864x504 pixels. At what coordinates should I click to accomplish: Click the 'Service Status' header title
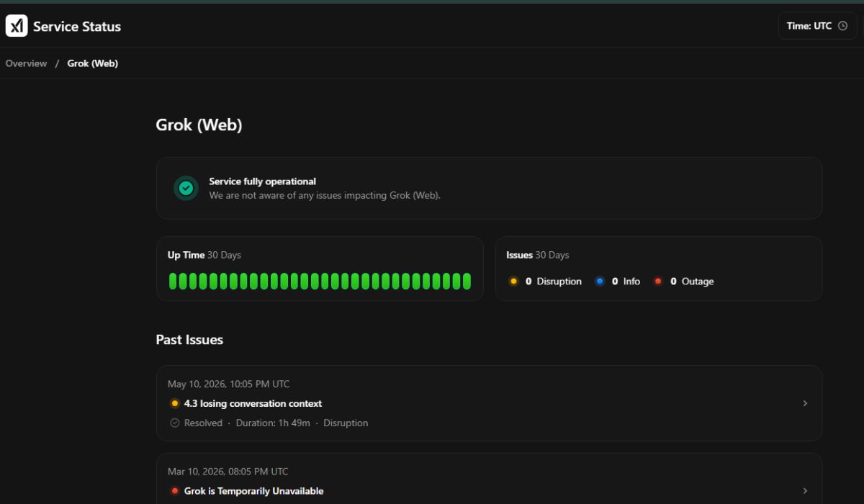77,27
